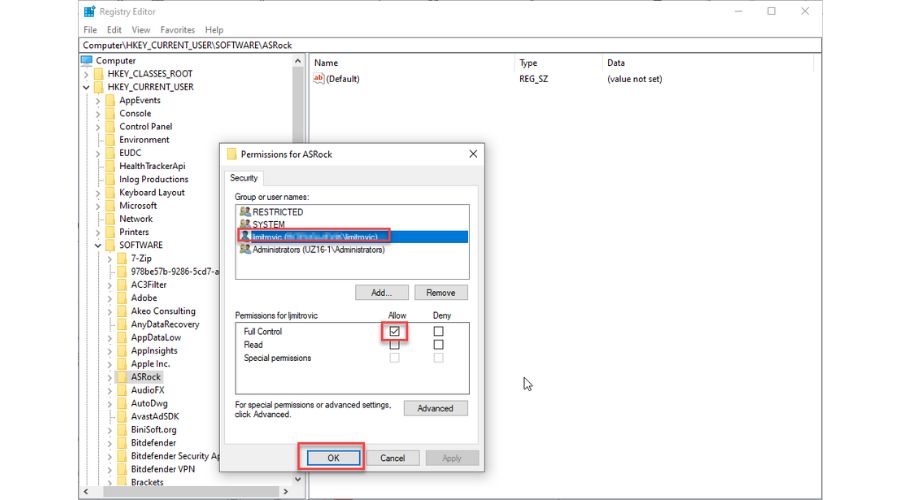Expand the HKEY_CLASSES_ROOT key
This screenshot has width=900, height=500.
tap(86, 74)
